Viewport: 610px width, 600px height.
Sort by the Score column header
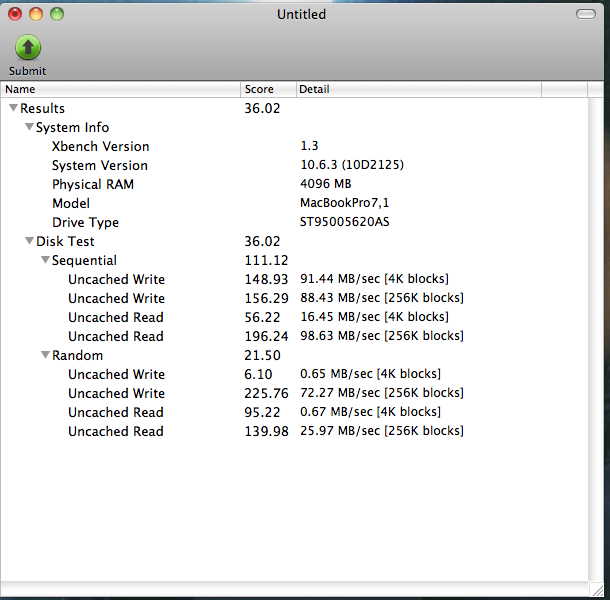268,89
